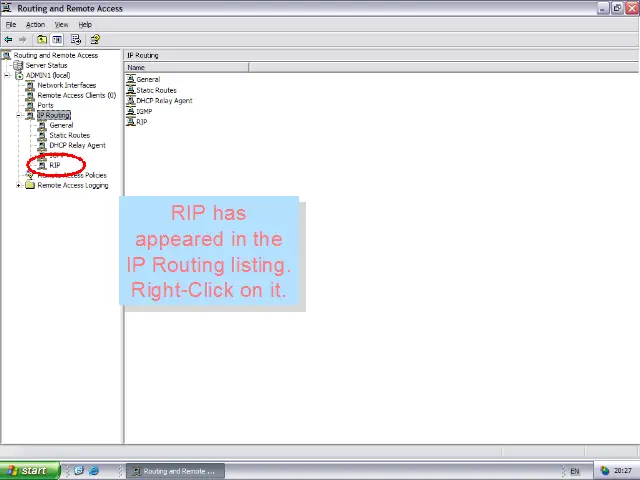
Task: Click the ADMIN1 (local) server icon
Action: [19, 76]
